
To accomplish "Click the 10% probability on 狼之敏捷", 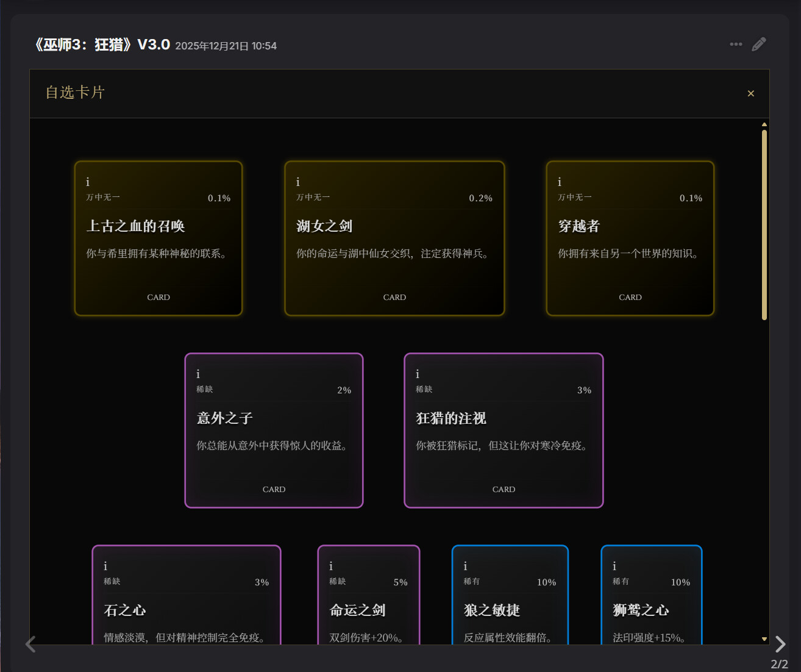I will [547, 582].
